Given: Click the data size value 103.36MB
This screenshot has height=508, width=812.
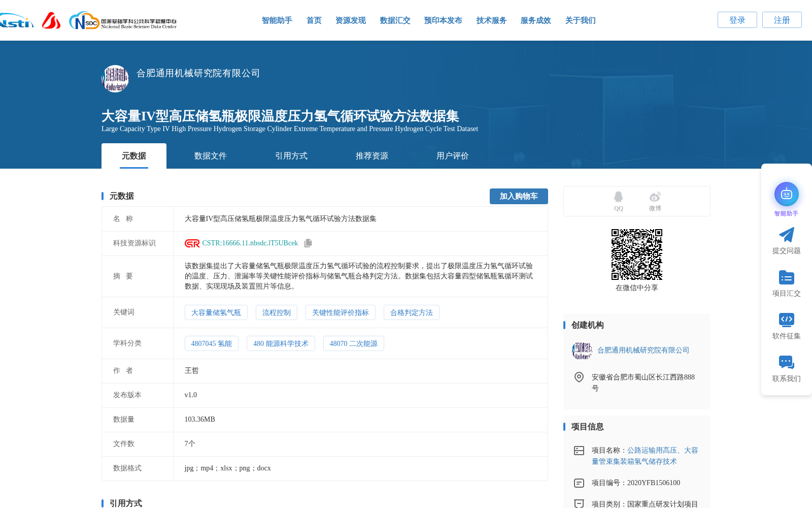Looking at the screenshot, I should (200, 420).
